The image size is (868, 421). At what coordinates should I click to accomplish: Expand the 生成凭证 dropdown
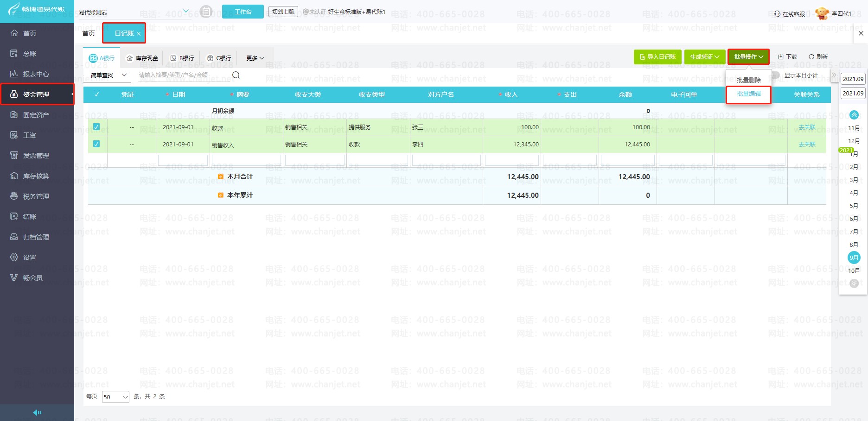pos(705,57)
